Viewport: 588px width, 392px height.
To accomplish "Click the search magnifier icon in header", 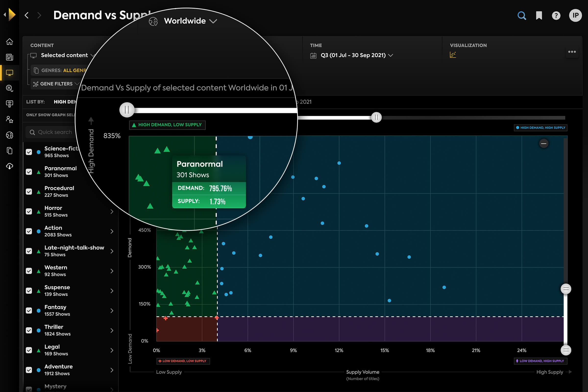I will point(522,16).
